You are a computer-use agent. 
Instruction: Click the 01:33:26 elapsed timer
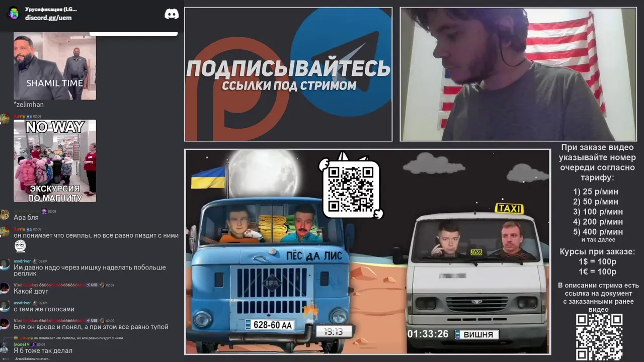click(428, 334)
